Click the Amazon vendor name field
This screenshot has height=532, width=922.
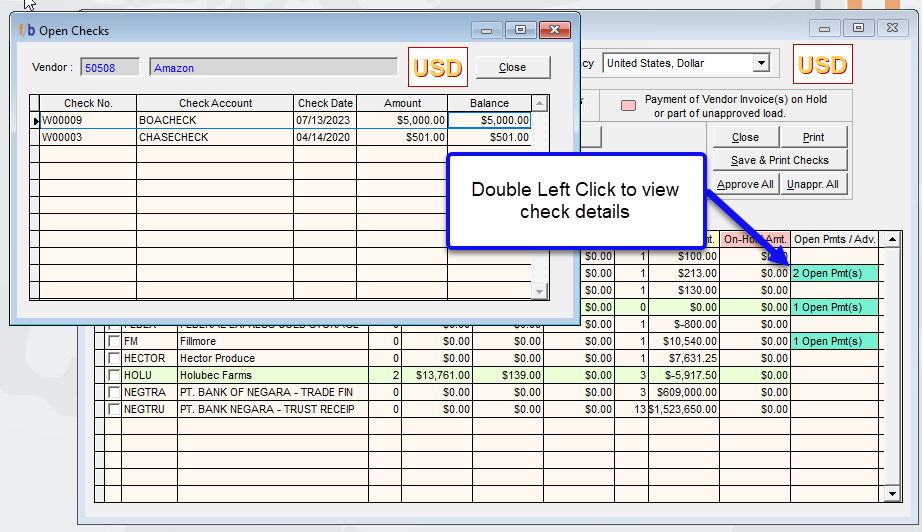click(273, 68)
